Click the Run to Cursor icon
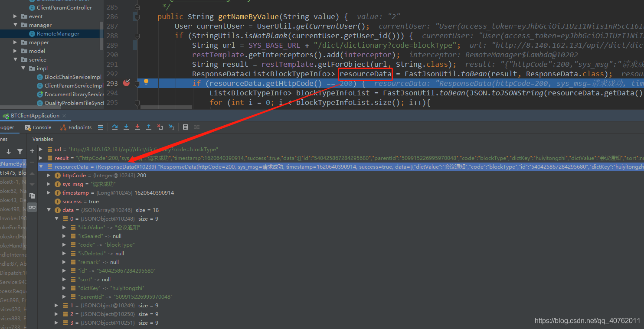644x329 pixels. (x=171, y=127)
